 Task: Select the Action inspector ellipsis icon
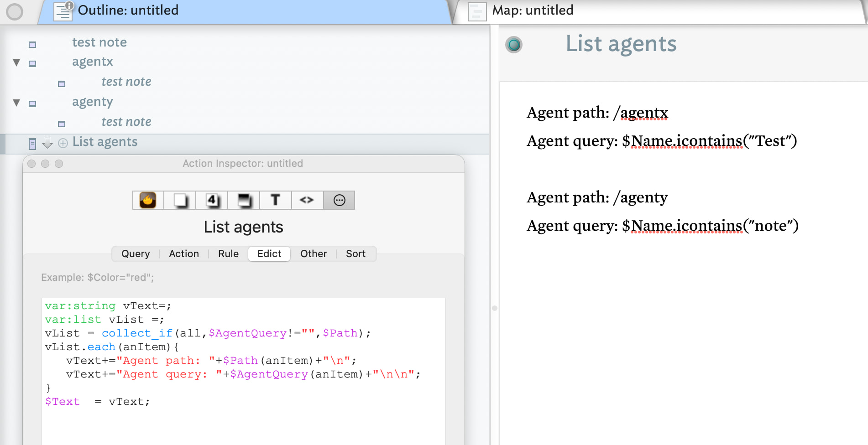pyautogui.click(x=339, y=200)
